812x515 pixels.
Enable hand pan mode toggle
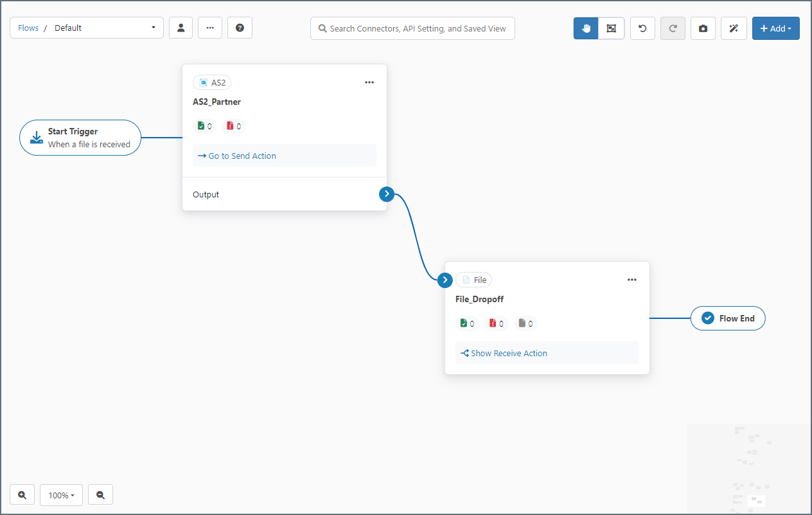(586, 28)
